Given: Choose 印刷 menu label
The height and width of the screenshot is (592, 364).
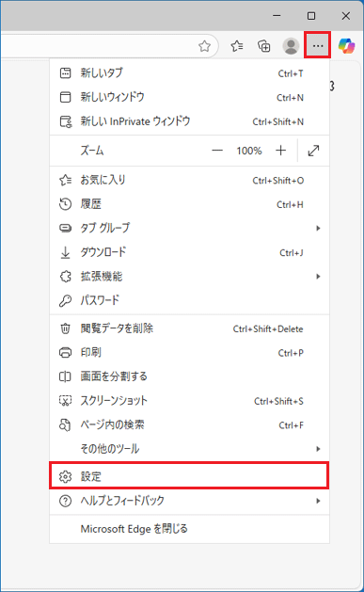Looking at the screenshot, I should tap(91, 353).
